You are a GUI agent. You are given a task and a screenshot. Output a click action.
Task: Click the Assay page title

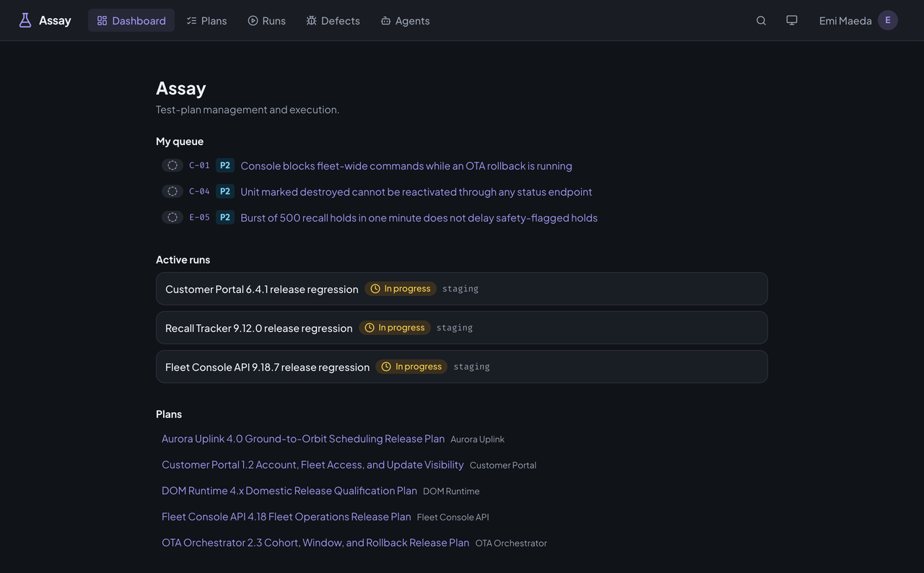click(181, 88)
